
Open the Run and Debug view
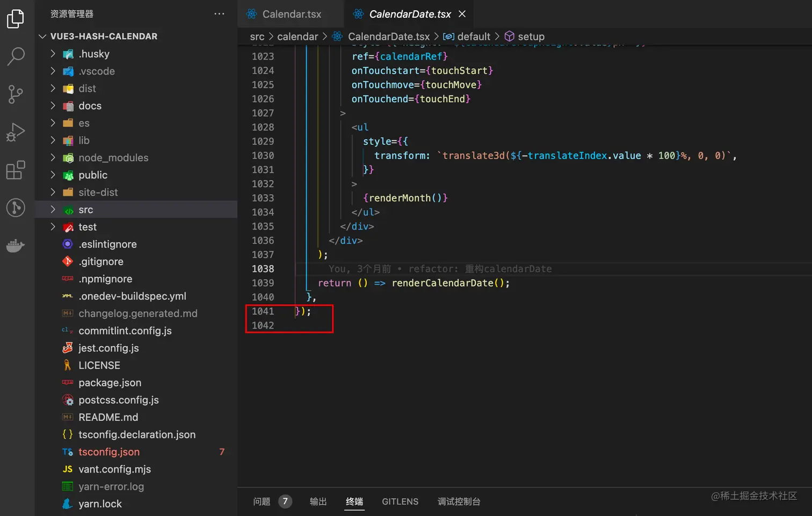(16, 132)
